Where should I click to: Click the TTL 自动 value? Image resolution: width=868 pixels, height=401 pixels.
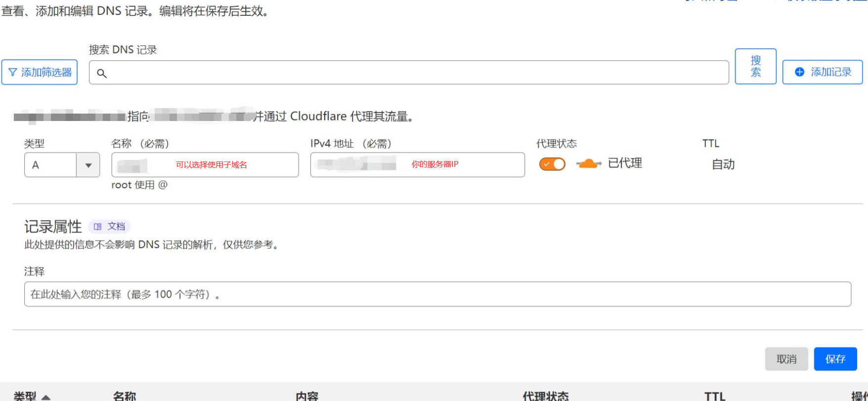[723, 164]
